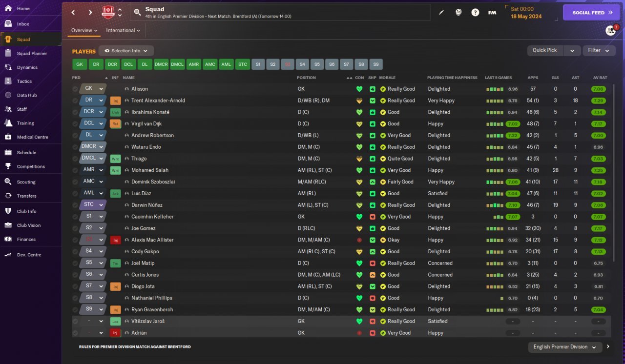Image resolution: width=625 pixels, height=364 pixels.
Task: Open Vítězslav Jaroš's player profile
Action: [x=148, y=321]
